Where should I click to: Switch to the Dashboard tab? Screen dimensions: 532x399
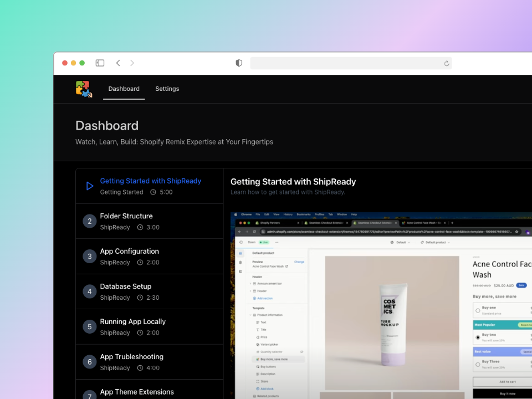124,89
